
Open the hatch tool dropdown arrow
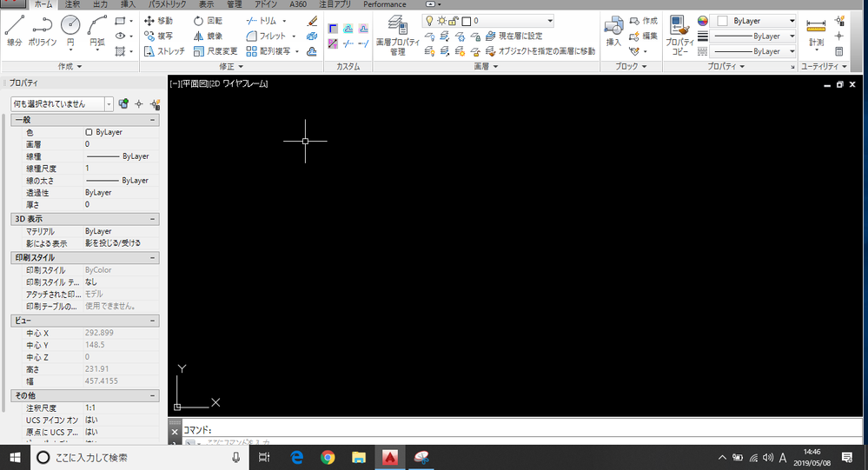[131, 51]
